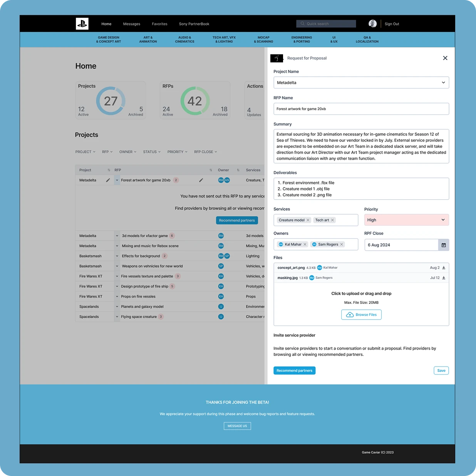Click Sign Out
The width and height of the screenshot is (476, 476).
392,24
